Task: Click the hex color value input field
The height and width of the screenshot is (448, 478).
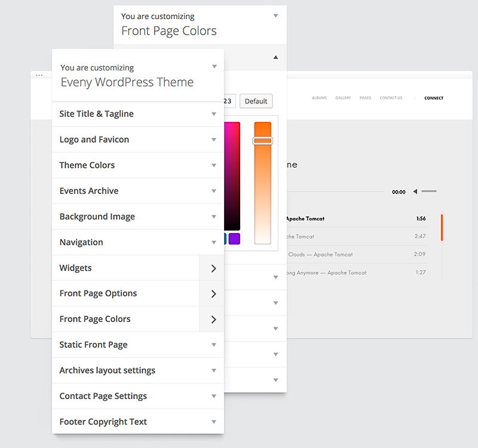Action: coord(229,101)
